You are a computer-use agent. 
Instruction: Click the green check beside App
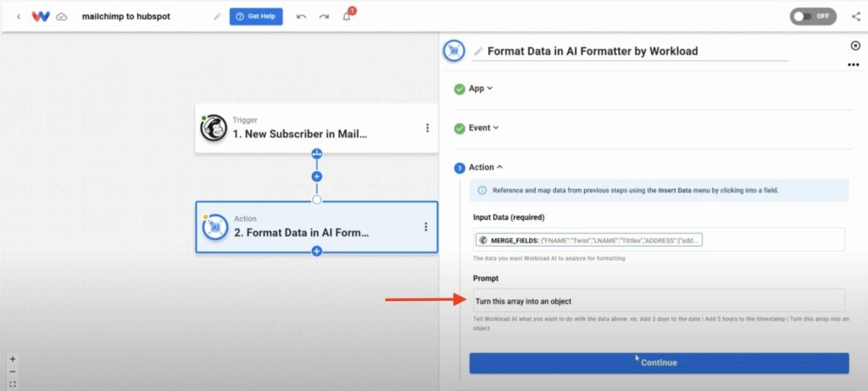[x=459, y=89]
